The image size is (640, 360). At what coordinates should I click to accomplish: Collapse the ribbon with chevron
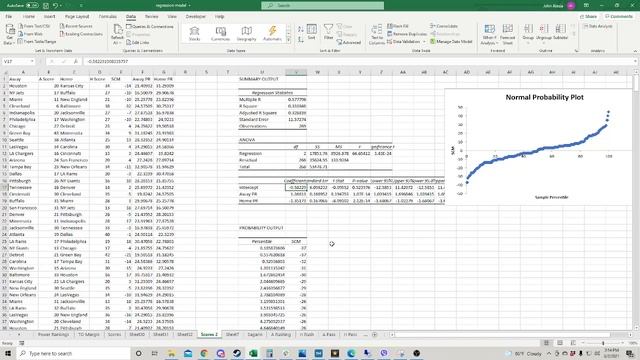(x=635, y=51)
